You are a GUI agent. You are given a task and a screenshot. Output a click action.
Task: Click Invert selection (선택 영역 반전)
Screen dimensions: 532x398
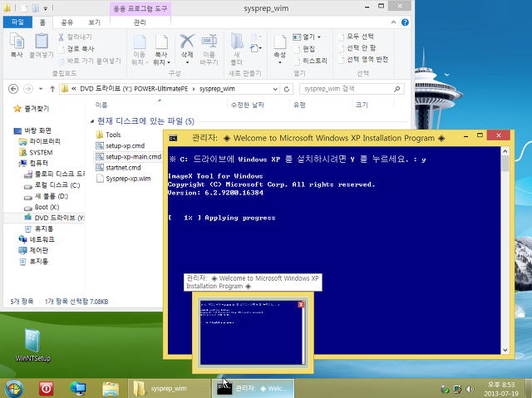tap(363, 60)
